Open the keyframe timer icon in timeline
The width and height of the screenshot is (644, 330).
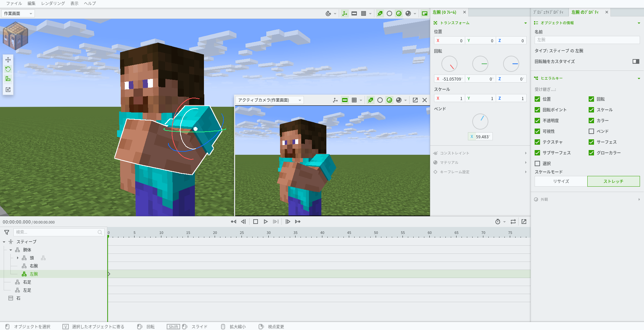pos(498,222)
